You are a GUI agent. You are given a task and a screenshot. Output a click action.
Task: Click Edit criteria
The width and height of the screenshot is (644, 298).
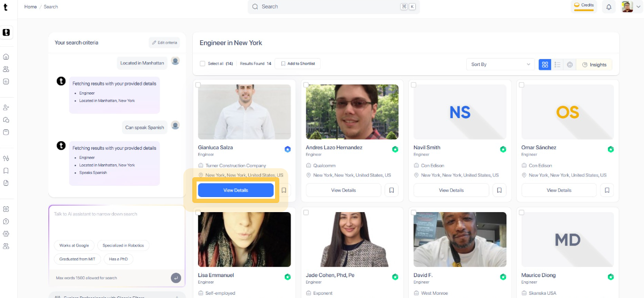tap(164, 43)
